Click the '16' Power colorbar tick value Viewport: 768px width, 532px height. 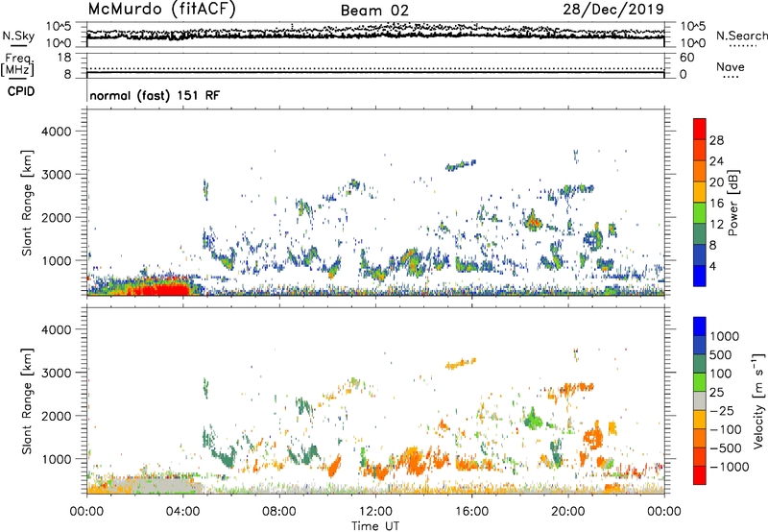[716, 204]
